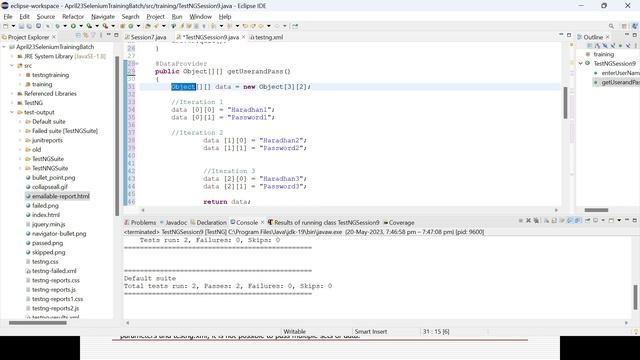Viewport: 640px width, 360px height.
Task: Click the Save toolbar icon
Action: 21,26
